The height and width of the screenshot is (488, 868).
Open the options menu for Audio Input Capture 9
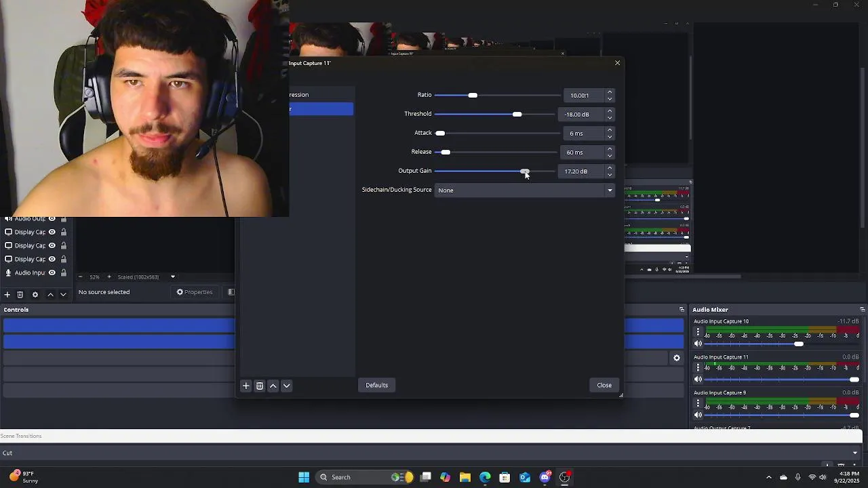[x=698, y=403]
